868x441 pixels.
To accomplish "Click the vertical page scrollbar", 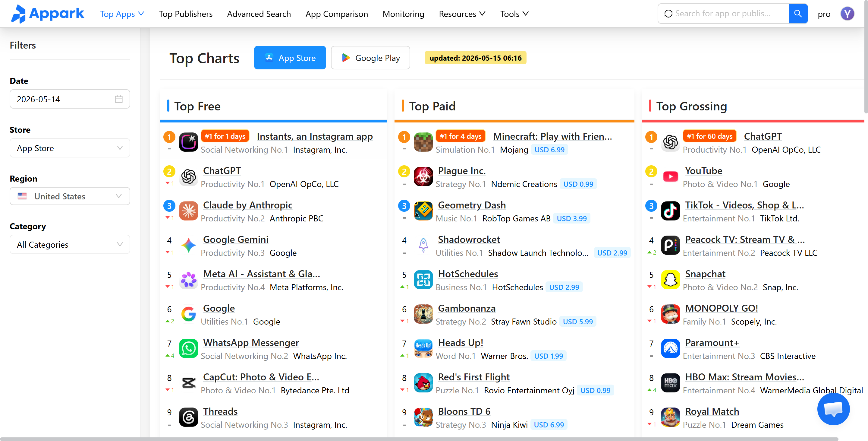I will pos(866,57).
